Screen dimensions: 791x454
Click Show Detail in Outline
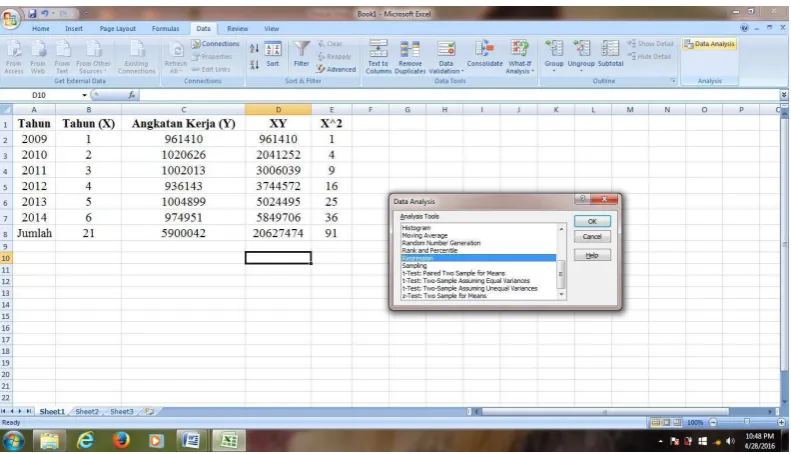pyautogui.click(x=650, y=44)
